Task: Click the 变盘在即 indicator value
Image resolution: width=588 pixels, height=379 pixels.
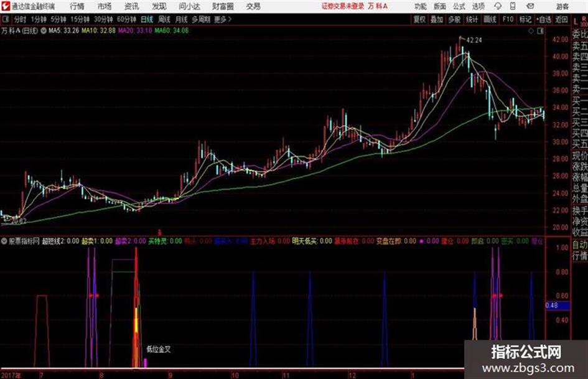Action: pos(396,241)
